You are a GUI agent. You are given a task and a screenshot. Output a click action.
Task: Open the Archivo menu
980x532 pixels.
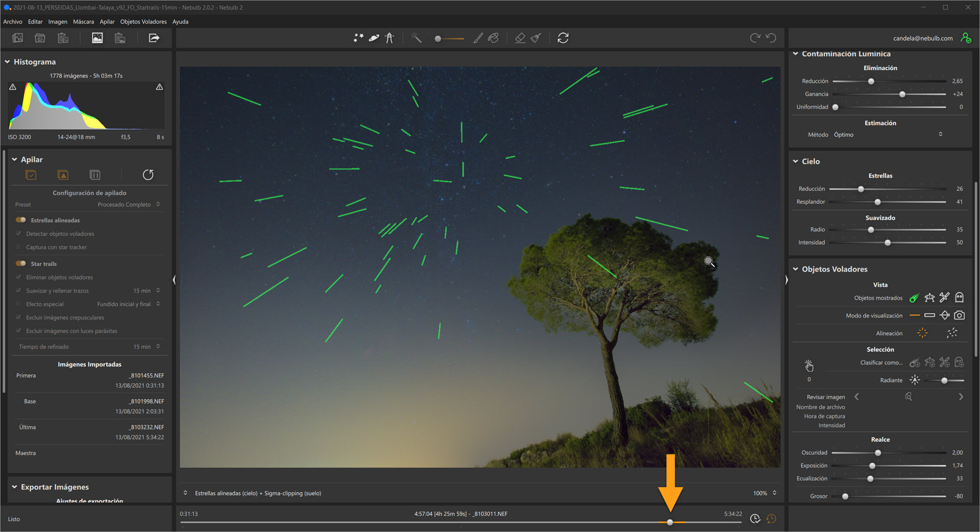click(x=13, y=21)
